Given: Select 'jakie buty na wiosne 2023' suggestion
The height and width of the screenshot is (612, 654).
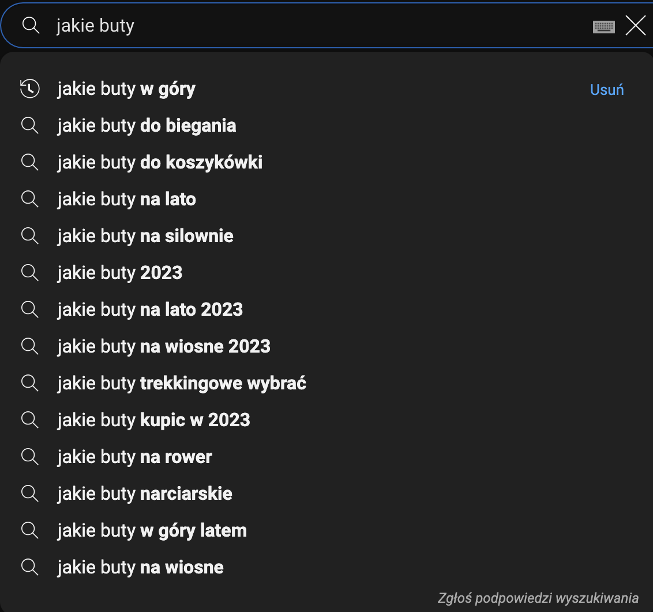Looking at the screenshot, I should tap(164, 347).
